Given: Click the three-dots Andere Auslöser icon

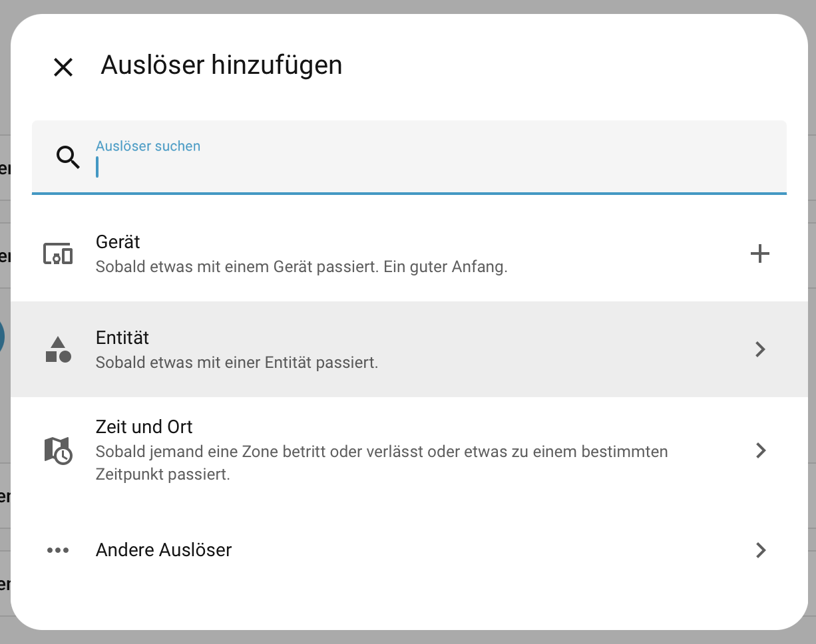Looking at the screenshot, I should [x=58, y=550].
